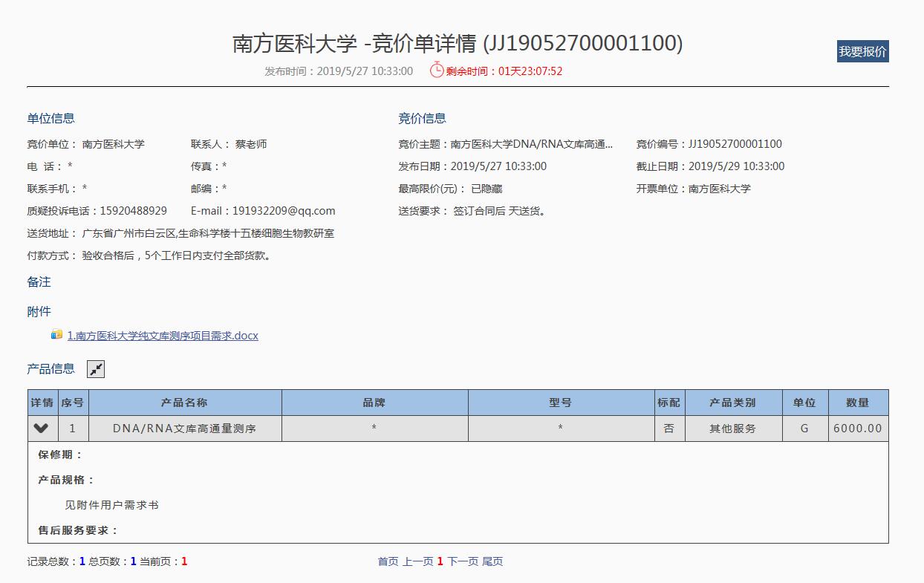The width and height of the screenshot is (924, 583).
Task: Click the email 191932209@qq.com
Action: click(x=284, y=211)
